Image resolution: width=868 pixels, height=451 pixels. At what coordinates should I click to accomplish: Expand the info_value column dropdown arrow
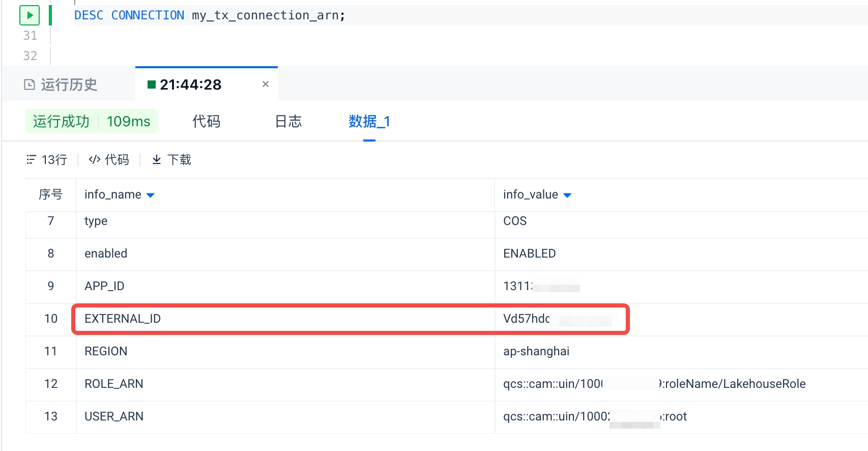coord(567,195)
